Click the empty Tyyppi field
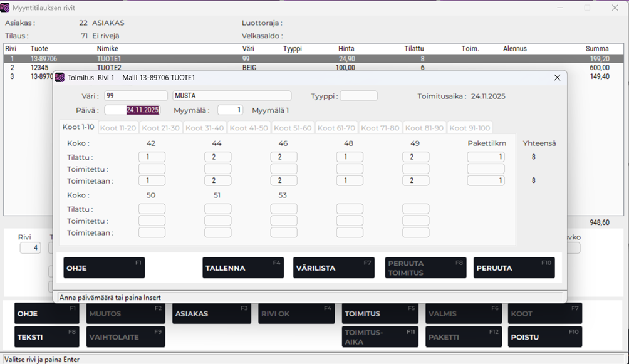This screenshot has height=364, width=629. [x=358, y=96]
